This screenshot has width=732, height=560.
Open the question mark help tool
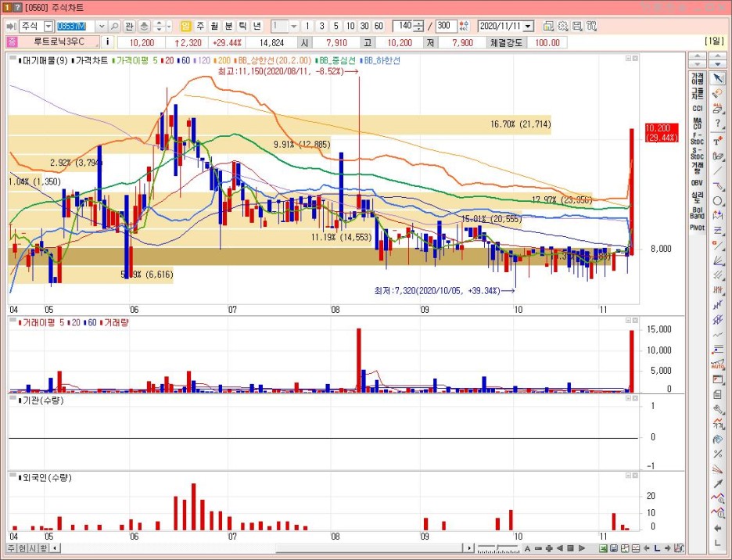[x=718, y=124]
